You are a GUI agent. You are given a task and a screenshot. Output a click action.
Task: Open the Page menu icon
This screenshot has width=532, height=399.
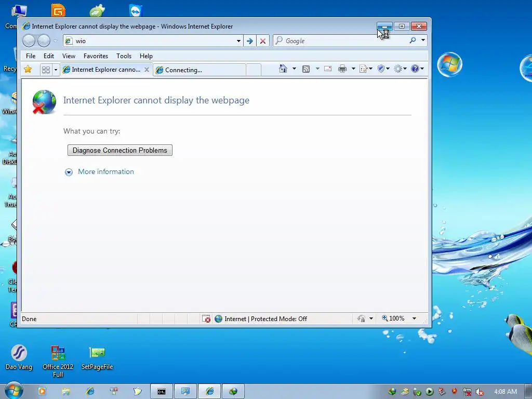363,69
